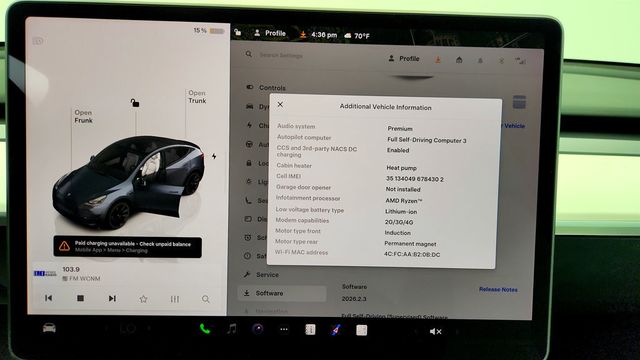640x360 pixels.
Task: Increase volume with right chevron
Action: point(457,332)
